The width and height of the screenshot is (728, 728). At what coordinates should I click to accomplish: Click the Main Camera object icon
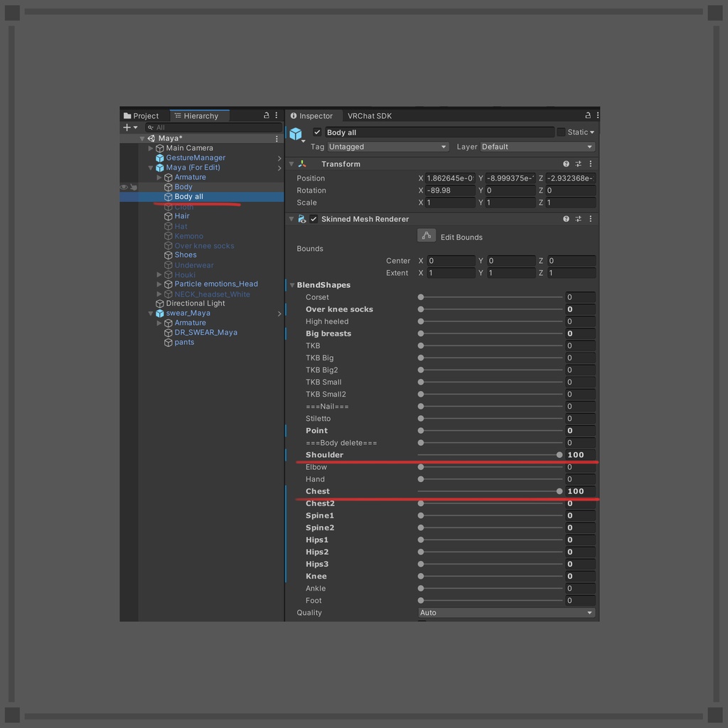point(160,148)
